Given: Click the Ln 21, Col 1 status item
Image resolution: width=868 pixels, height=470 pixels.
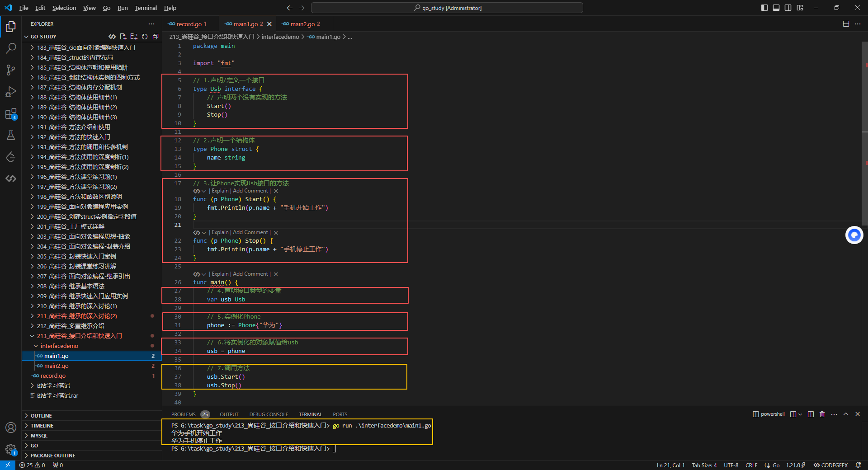Looking at the screenshot, I should pyautogui.click(x=670, y=465).
